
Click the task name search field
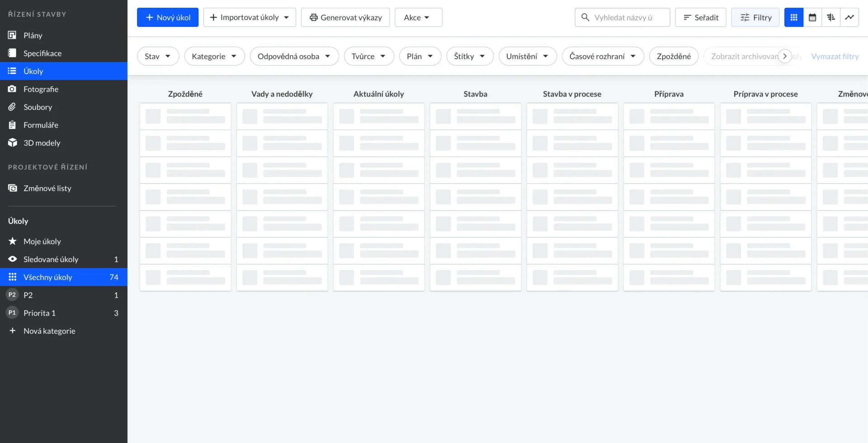coord(624,18)
